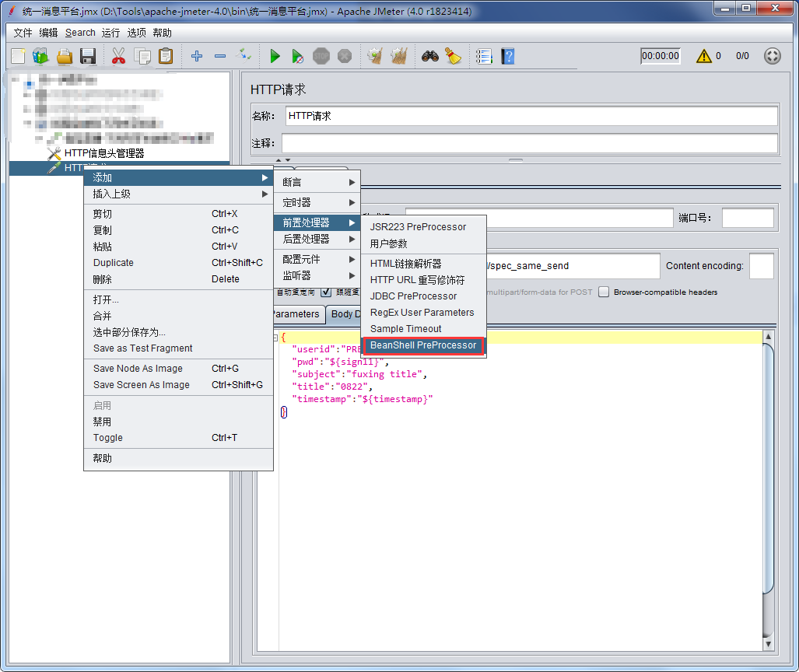Select Save Node As Image
Viewport: 799px width, 672px height.
178,369
